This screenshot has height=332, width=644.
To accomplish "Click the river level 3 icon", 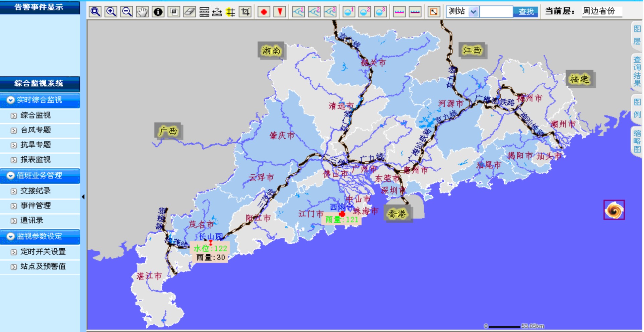I will click(330, 12).
